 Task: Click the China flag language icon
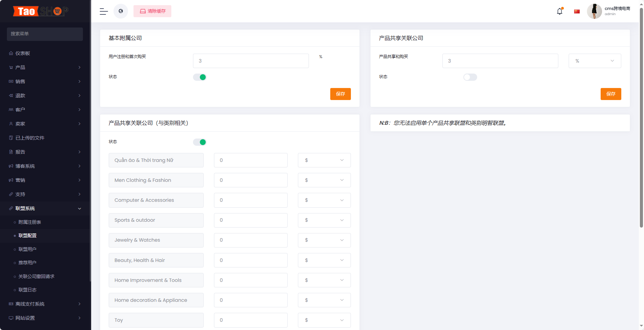click(x=577, y=11)
